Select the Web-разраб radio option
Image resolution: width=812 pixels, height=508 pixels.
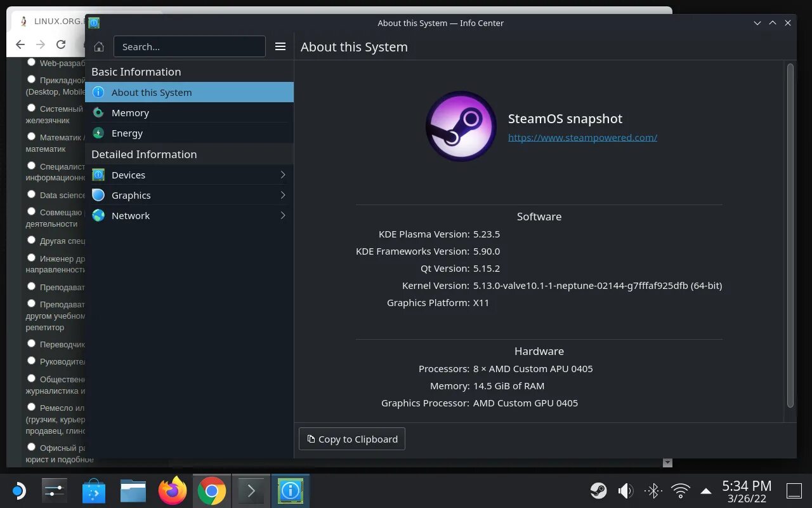click(31, 62)
